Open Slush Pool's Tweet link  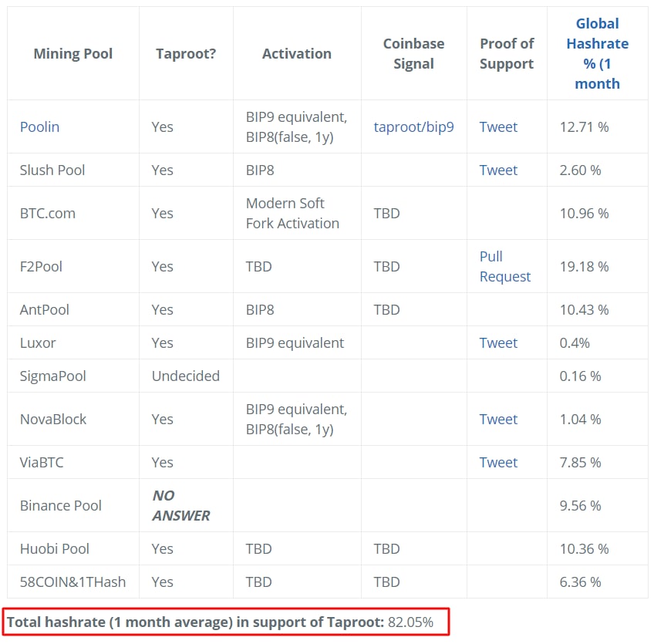pyautogui.click(x=498, y=170)
